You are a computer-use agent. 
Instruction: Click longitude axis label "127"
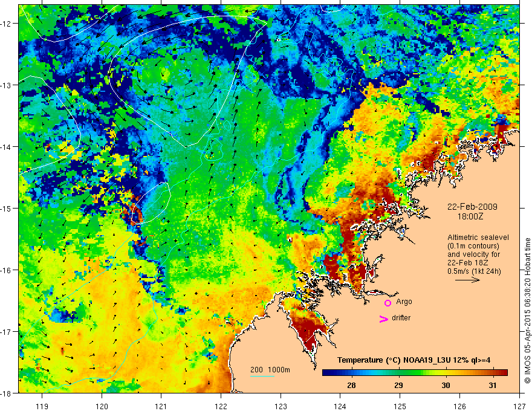tap(519, 406)
